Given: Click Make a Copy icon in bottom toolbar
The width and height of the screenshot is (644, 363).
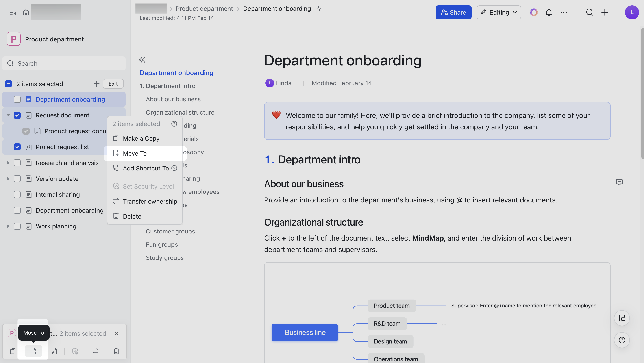Looking at the screenshot, I should click(x=13, y=351).
